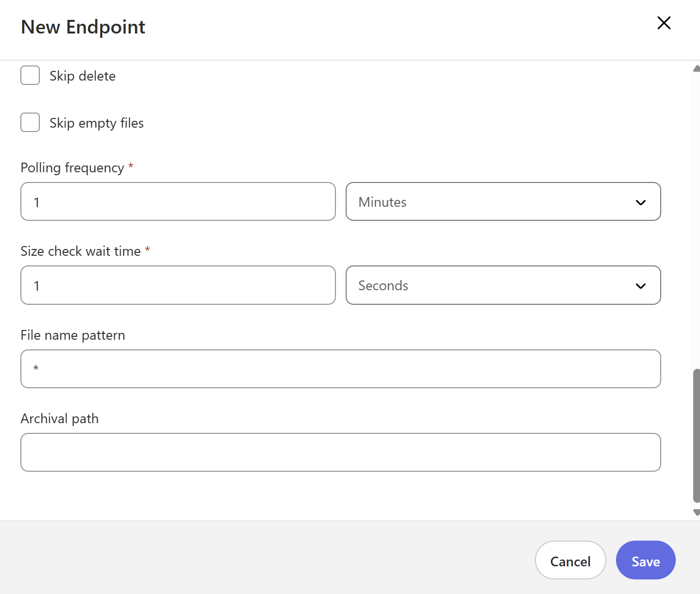700x594 pixels.
Task: Click the scrollbar up arrow
Action: click(x=697, y=68)
